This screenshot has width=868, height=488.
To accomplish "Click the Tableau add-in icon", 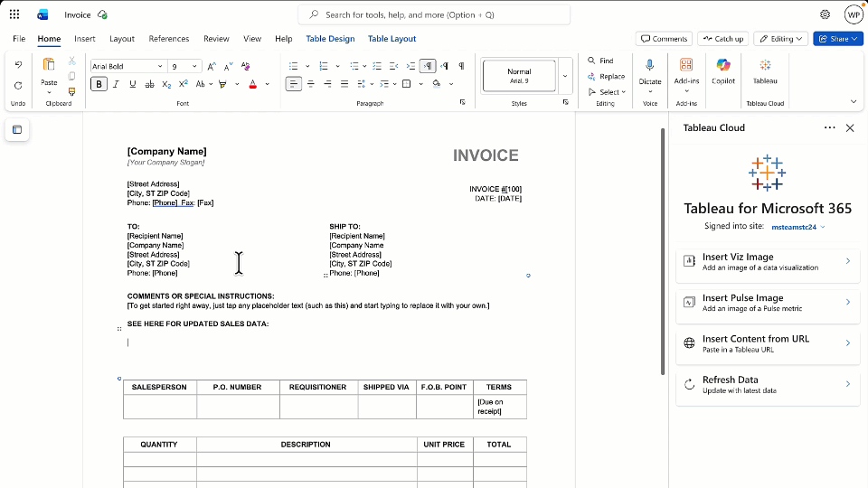I will pyautogui.click(x=765, y=70).
